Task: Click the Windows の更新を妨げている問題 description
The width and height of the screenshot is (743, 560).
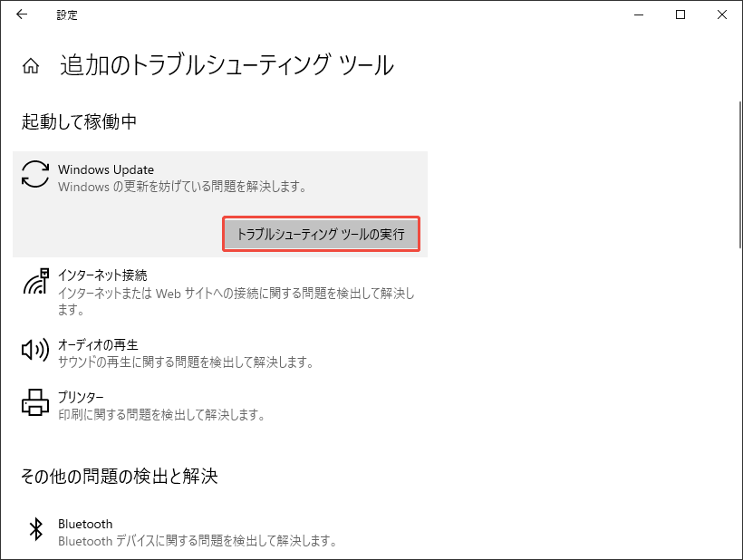Action: 182,187
